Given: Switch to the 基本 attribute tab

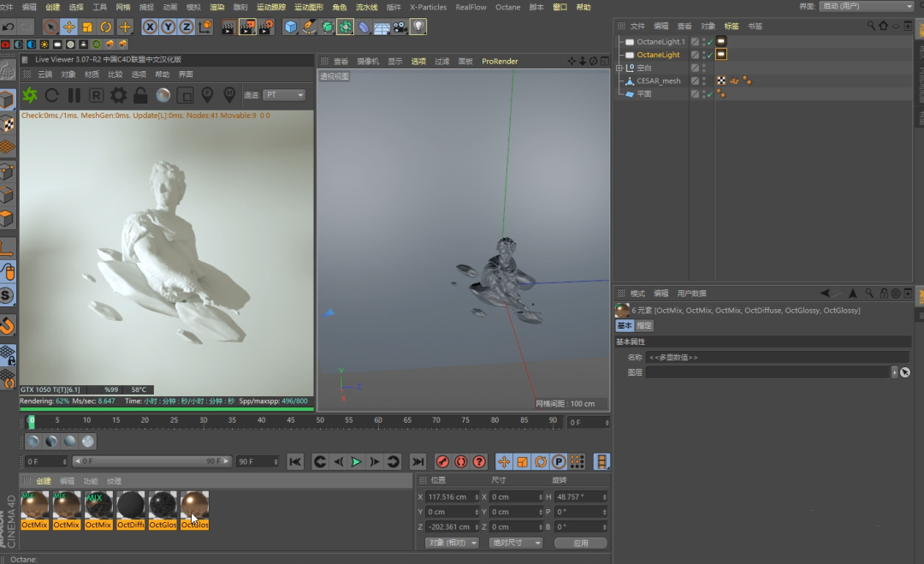Looking at the screenshot, I should click(625, 325).
